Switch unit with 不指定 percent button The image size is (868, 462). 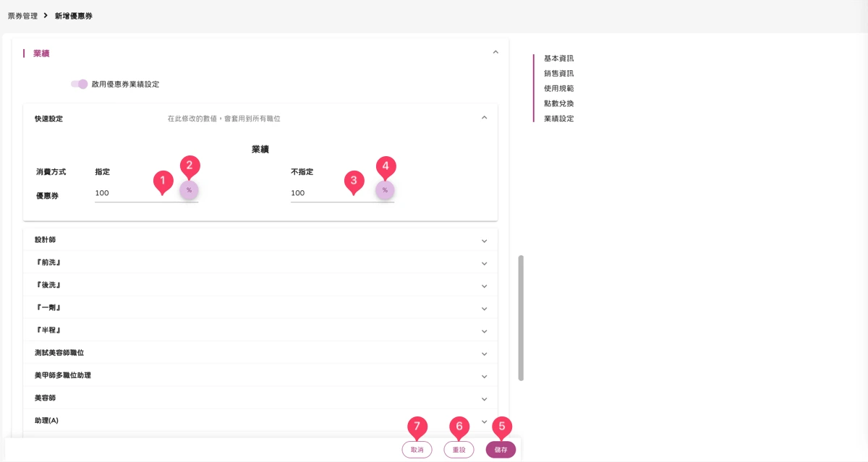tap(385, 191)
